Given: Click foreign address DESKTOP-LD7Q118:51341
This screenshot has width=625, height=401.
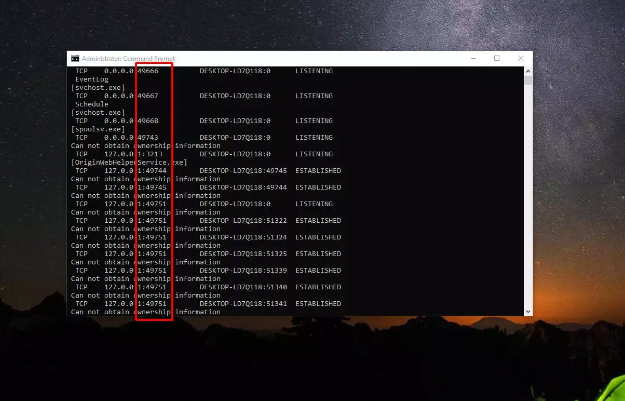Looking at the screenshot, I should (x=243, y=304).
